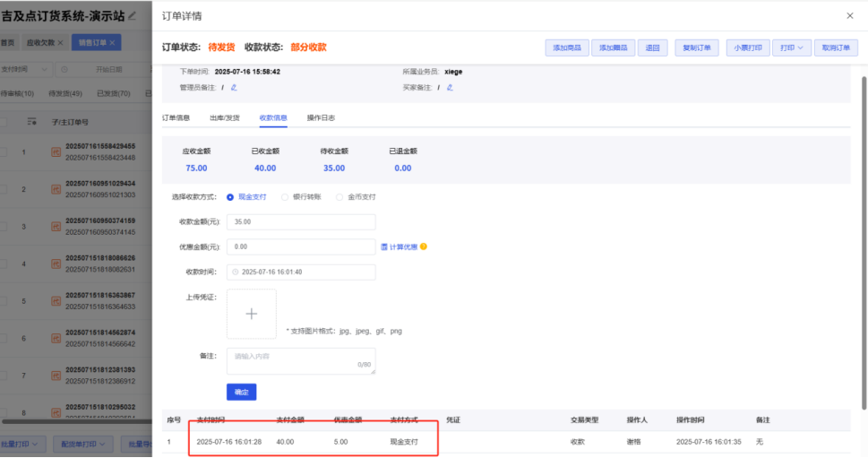Click the 应收金额 value 75.00
The height and width of the screenshot is (458, 868).
(196, 169)
